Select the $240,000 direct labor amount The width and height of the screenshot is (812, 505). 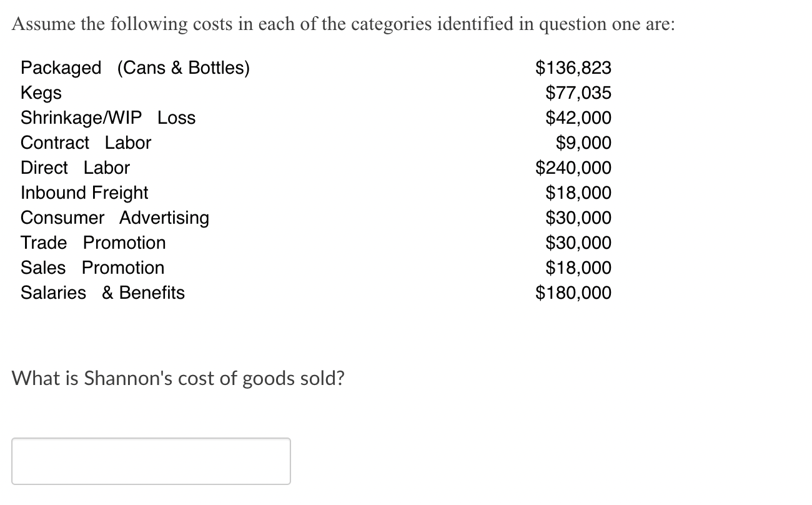coord(574,167)
